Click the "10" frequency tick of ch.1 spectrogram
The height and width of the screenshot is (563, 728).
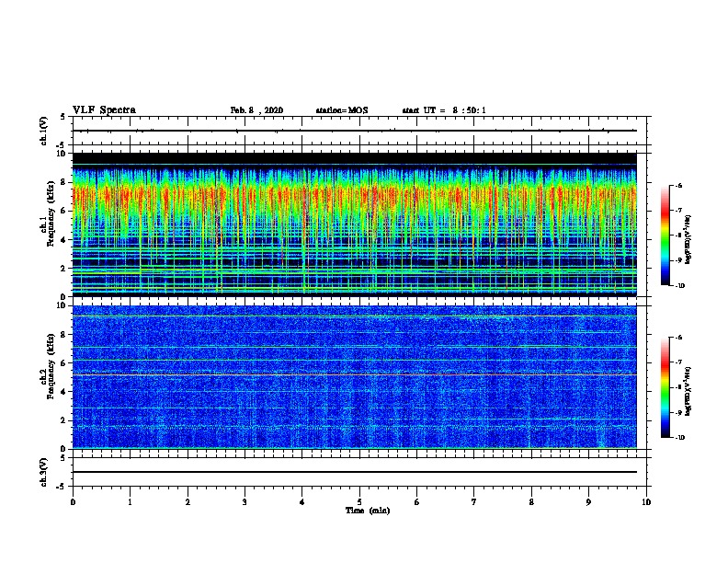(62, 154)
